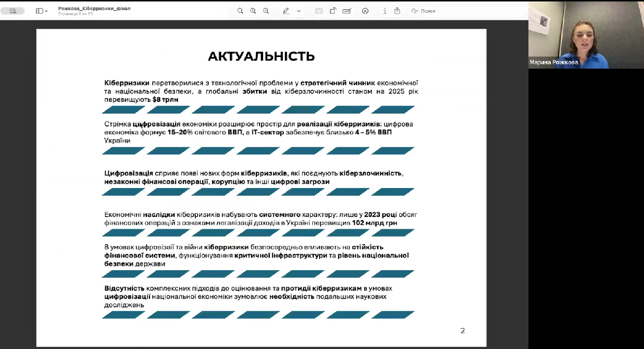This screenshot has height=349, width=644.
Task: Rotate the page with the rotate icon
Action: click(x=333, y=11)
